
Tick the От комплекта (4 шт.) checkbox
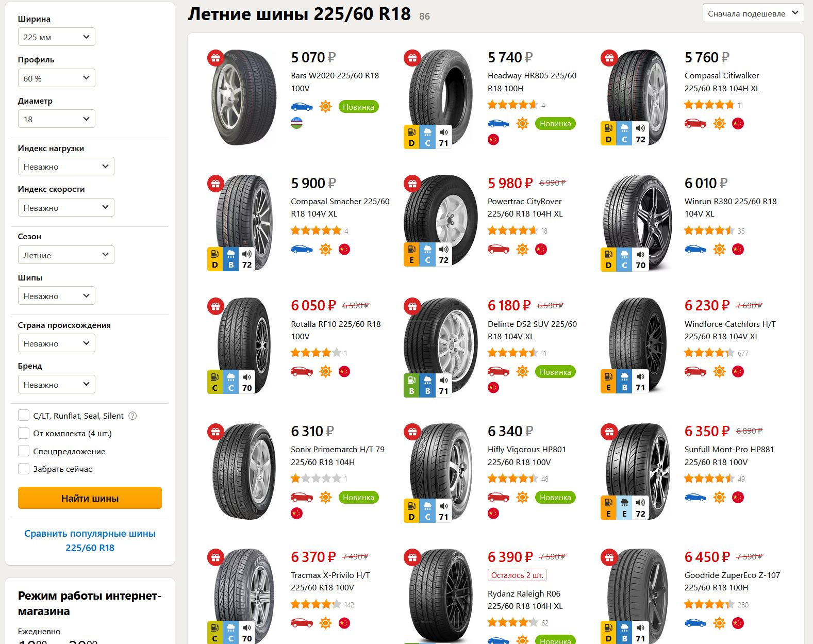(24, 433)
